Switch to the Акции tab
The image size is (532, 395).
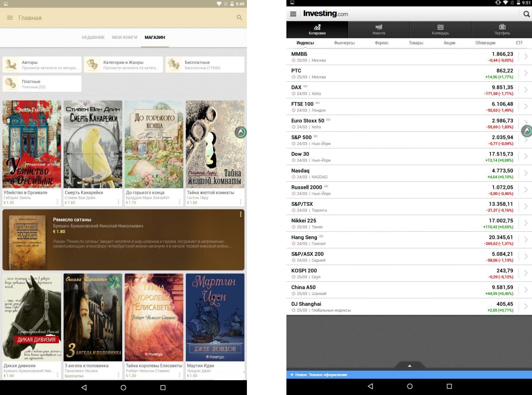[449, 43]
